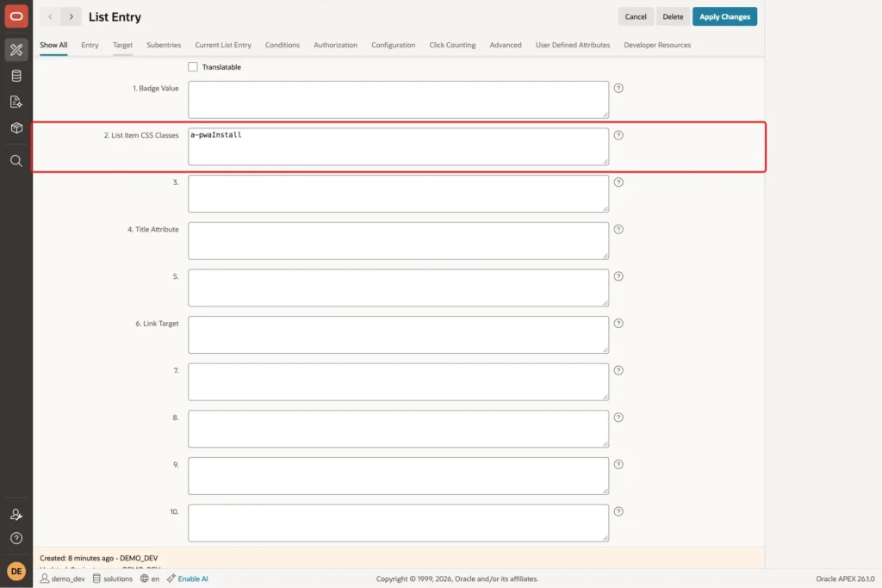Open the Gallery cube icon
This screenshot has height=588, width=882.
coord(16,127)
